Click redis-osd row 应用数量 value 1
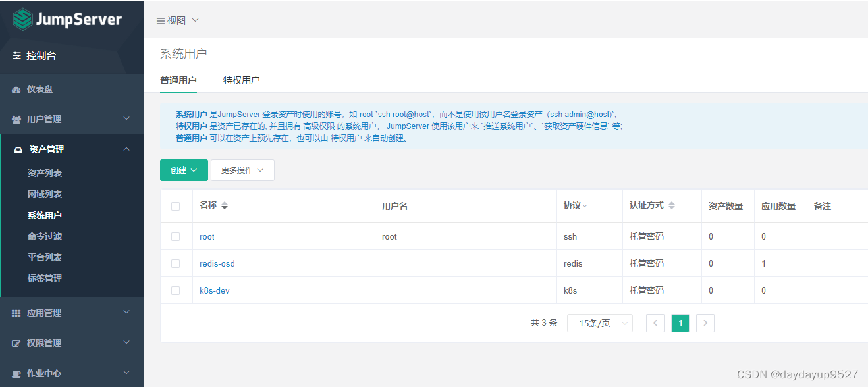This screenshot has height=387, width=868. tap(763, 263)
